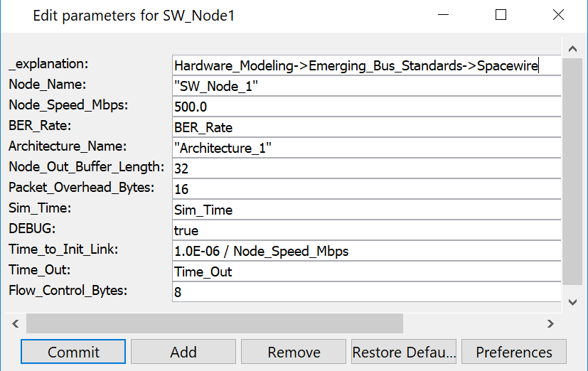Click the vertical scrollbar down arrow
588x371 pixels.
[x=573, y=302]
